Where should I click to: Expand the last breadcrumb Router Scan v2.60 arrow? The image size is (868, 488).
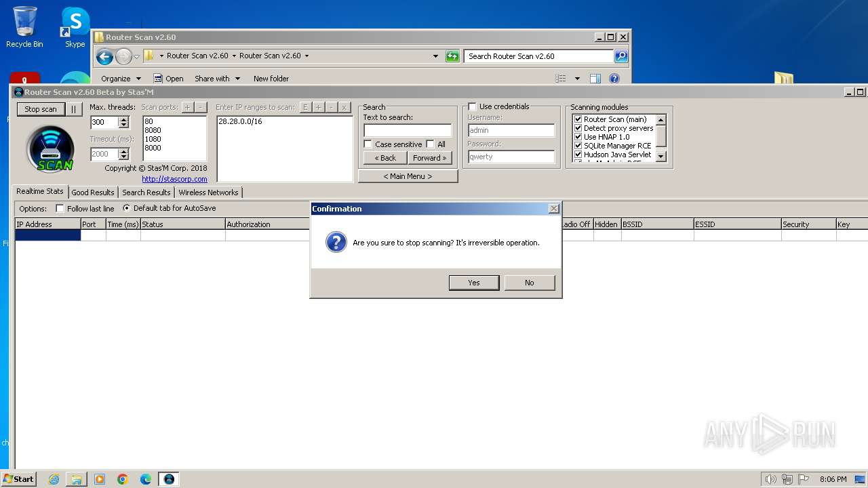307,56
